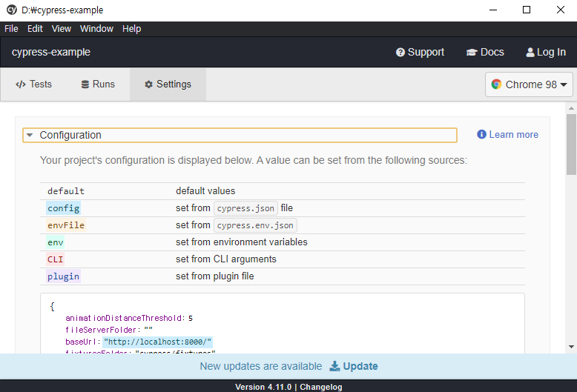Minimize the Cypress window

point(493,10)
